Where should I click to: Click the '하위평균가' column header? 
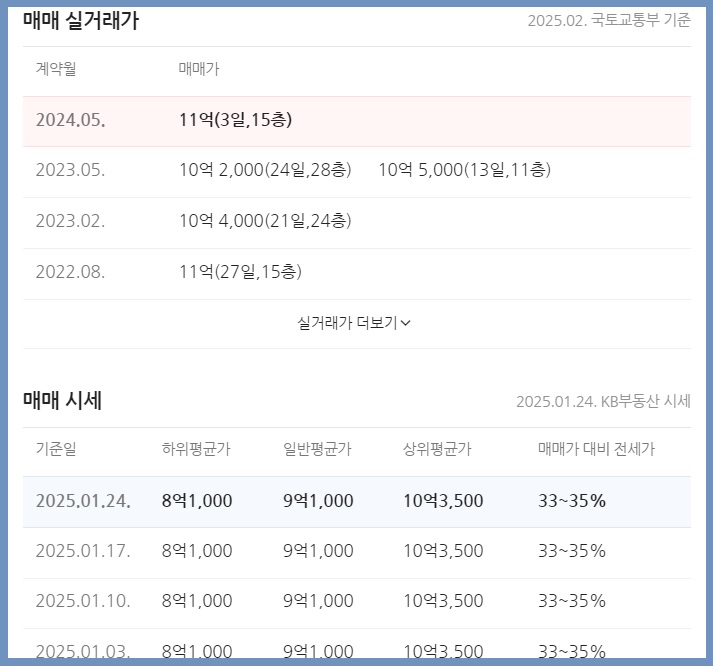[196, 449]
